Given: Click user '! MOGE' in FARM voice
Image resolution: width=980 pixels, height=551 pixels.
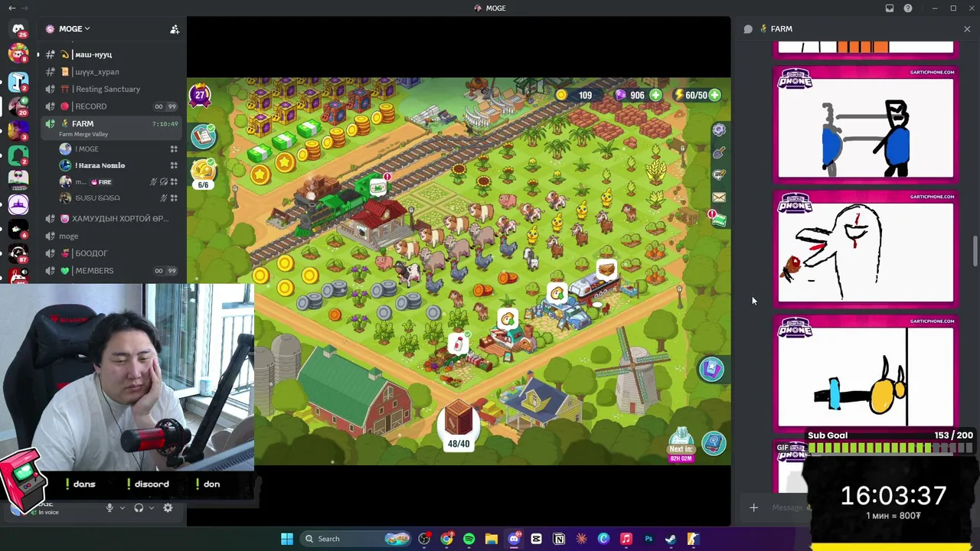Looking at the screenshot, I should [118, 148].
